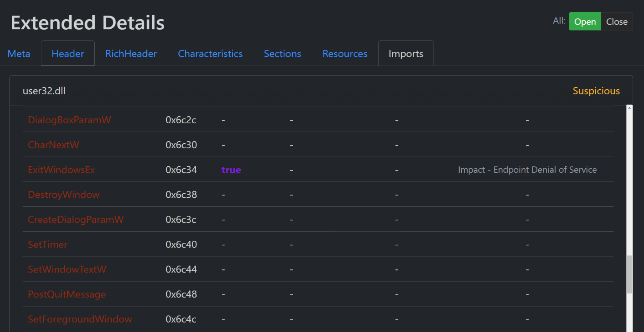Select the Imports tab

pos(406,54)
